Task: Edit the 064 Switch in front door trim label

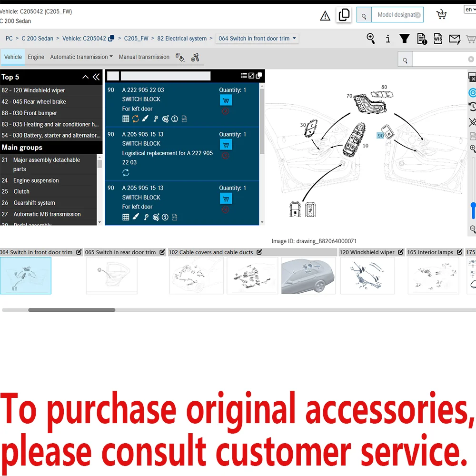Action: coord(79,252)
